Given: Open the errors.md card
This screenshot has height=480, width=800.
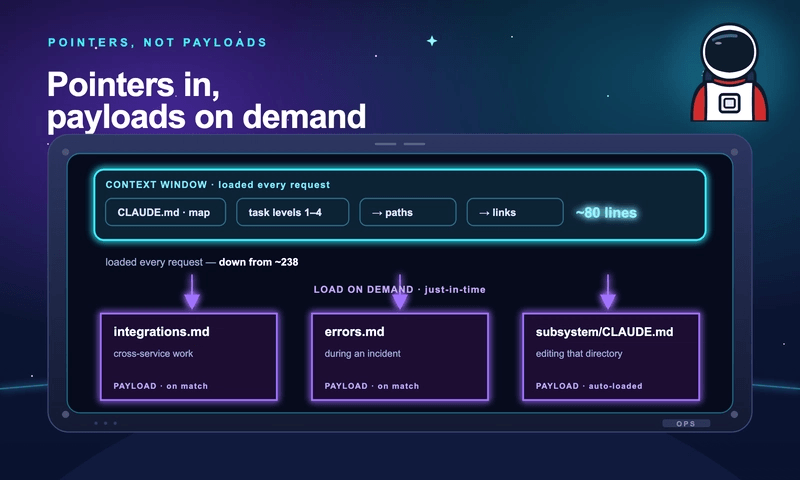Looking at the screenshot, I should point(400,357).
